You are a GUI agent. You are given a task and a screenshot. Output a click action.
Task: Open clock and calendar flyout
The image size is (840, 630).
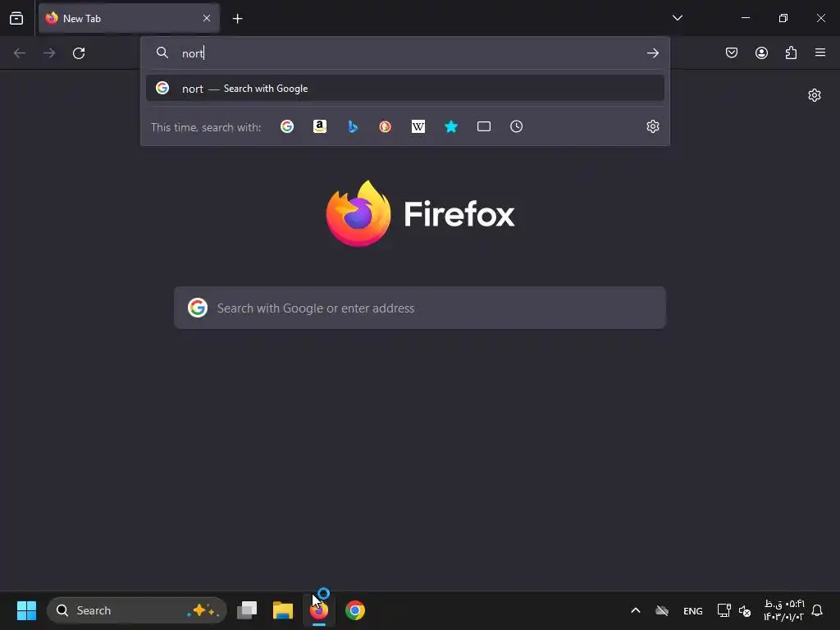(x=783, y=610)
